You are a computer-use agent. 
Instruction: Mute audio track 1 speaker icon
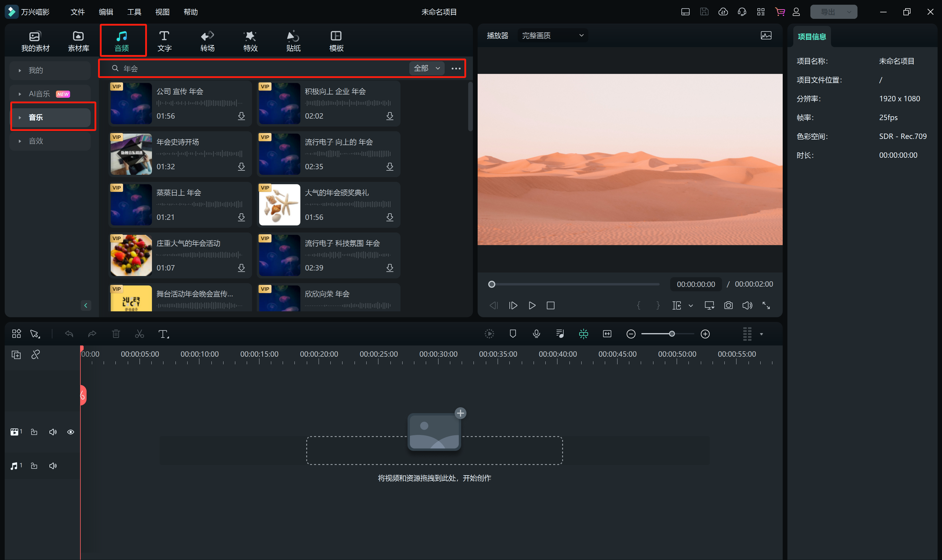[53, 466]
